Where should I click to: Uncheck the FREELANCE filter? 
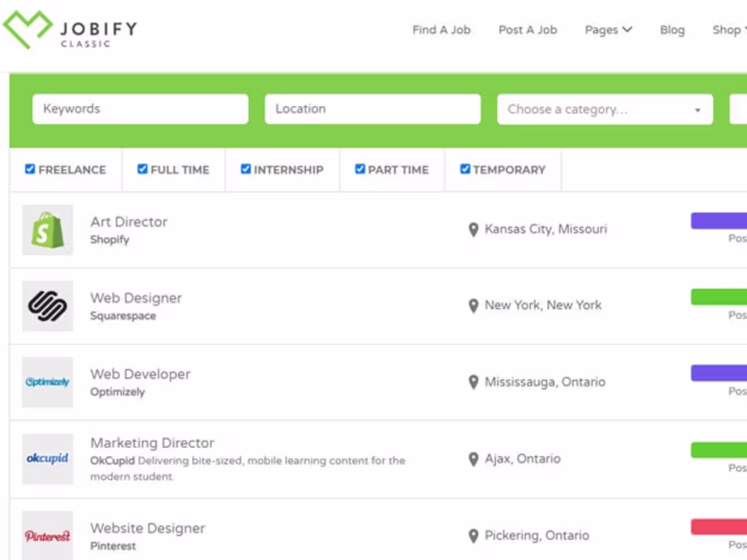[29, 168]
